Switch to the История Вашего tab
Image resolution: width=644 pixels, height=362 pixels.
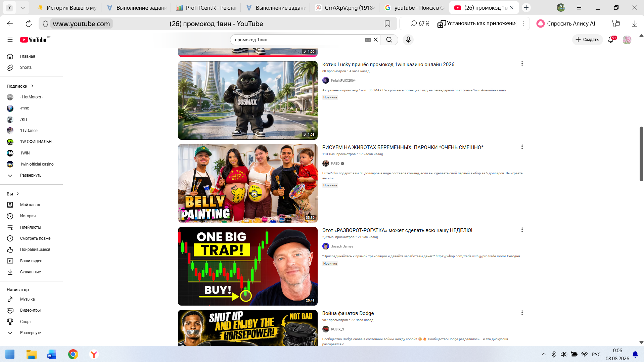(x=67, y=7)
